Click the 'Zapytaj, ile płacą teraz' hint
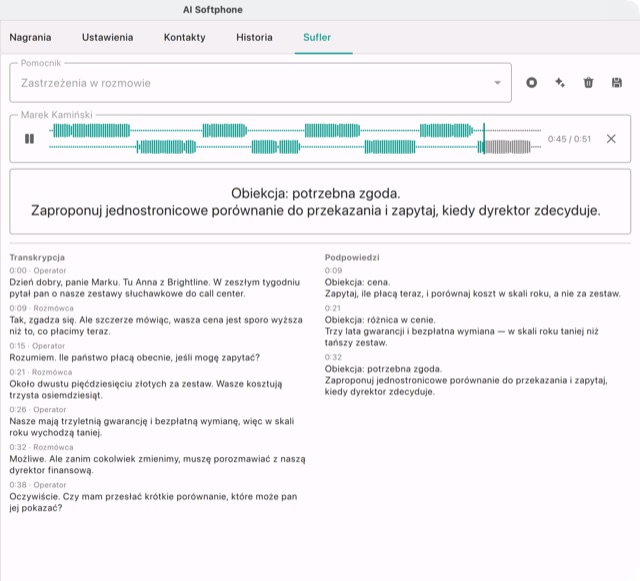The width and height of the screenshot is (640, 581). click(473, 294)
